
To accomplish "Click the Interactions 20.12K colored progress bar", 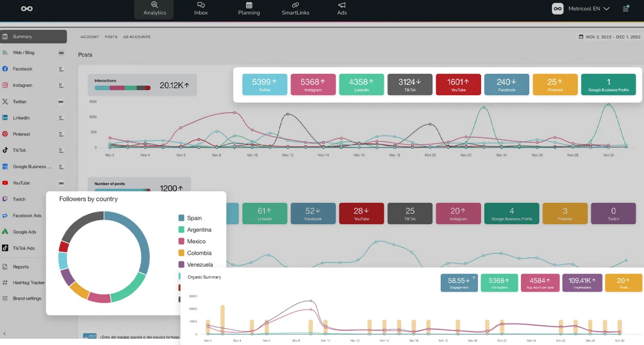I will [122, 88].
